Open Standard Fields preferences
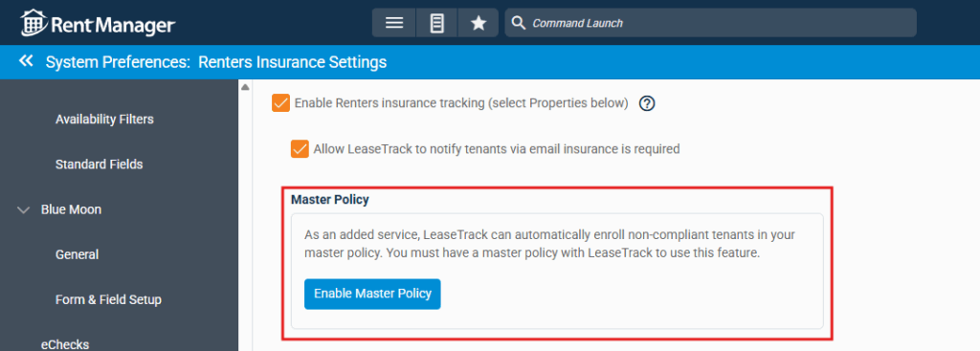 100,165
